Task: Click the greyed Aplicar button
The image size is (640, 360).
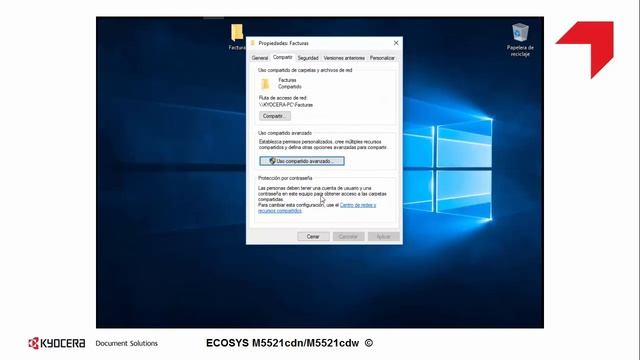Action: click(x=383, y=236)
